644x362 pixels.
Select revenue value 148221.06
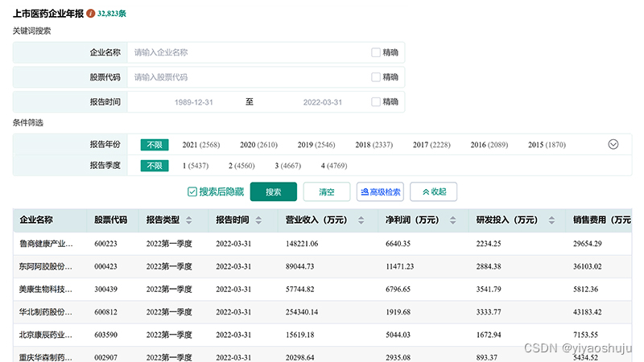302,244
